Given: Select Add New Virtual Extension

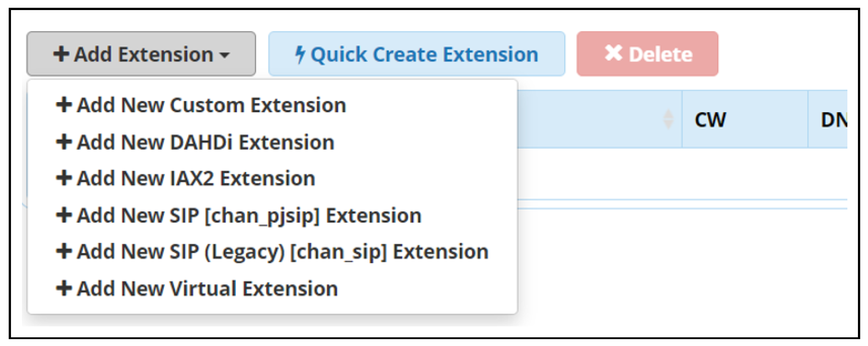Looking at the screenshot, I should 207,289.
